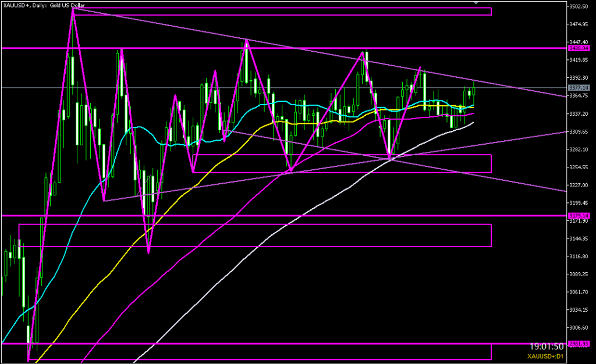Select the 3199.45 price axis value
The width and height of the screenshot is (596, 364).
(579, 203)
